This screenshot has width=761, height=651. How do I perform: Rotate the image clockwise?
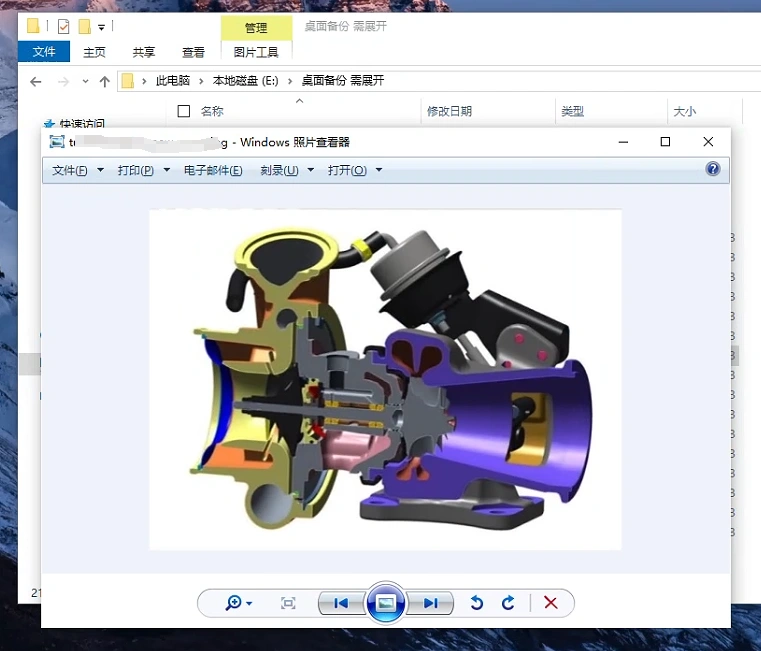coord(508,603)
